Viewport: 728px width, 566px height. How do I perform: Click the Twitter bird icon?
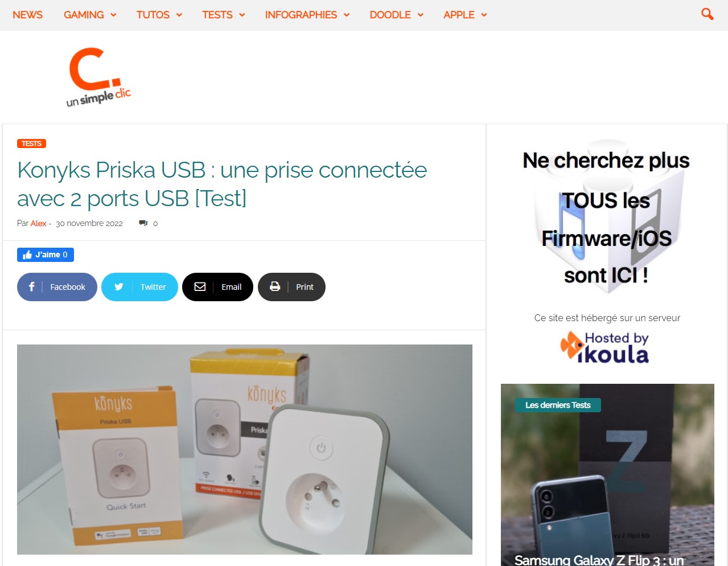(119, 287)
